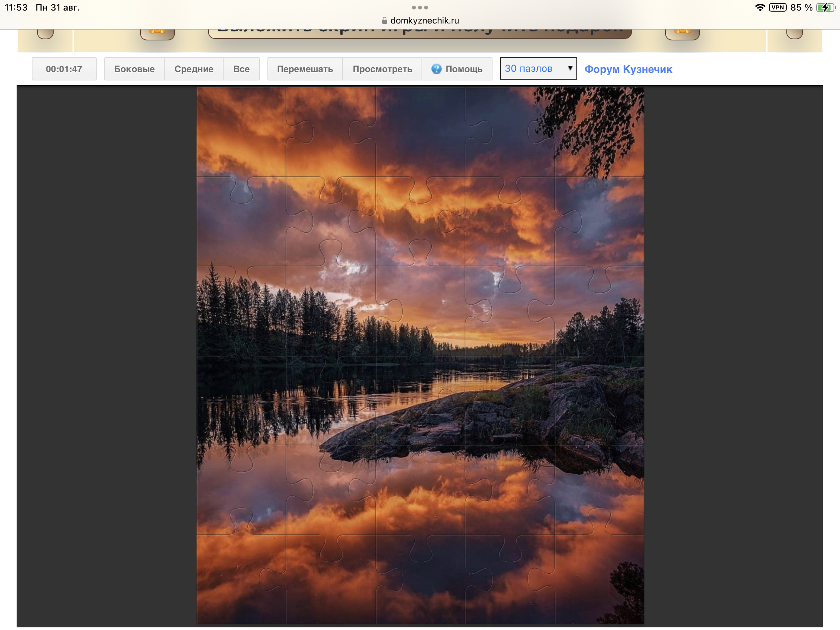Tap the domkyznechik.ru address bar

point(420,20)
